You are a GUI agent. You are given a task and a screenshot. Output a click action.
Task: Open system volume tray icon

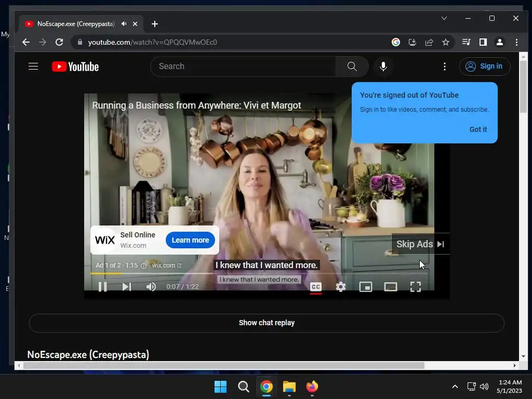tap(484, 387)
